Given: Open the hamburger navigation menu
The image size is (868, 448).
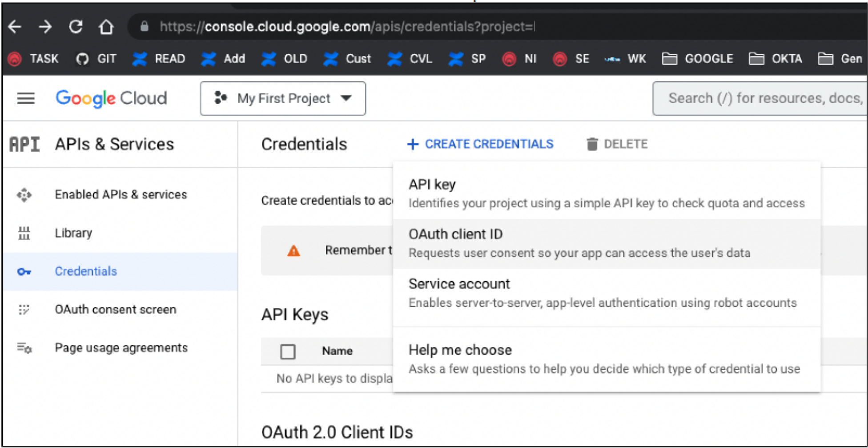Looking at the screenshot, I should [x=26, y=98].
